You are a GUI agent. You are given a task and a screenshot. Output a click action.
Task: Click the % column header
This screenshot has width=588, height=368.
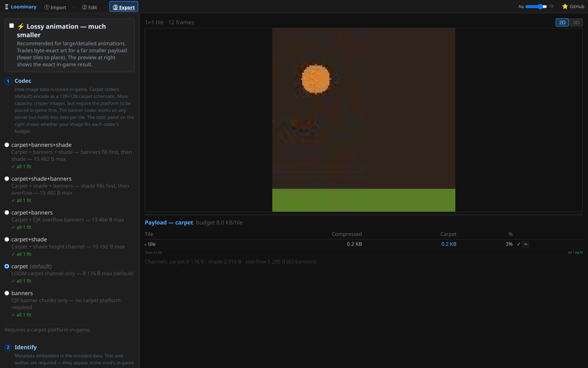510,234
